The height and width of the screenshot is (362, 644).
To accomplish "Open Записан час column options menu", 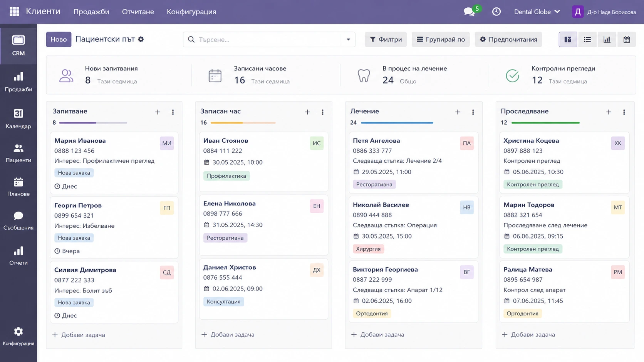I will pyautogui.click(x=322, y=112).
